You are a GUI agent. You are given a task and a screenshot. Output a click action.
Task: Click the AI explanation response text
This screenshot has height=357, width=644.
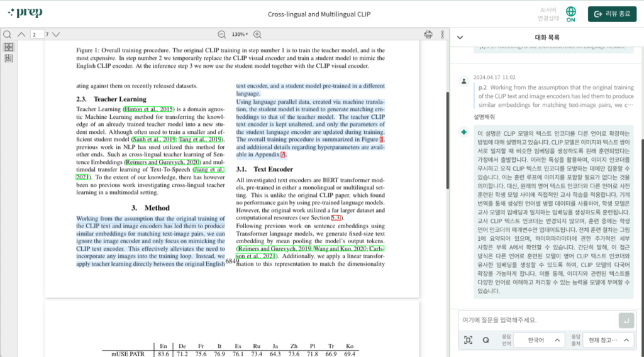coord(553,212)
